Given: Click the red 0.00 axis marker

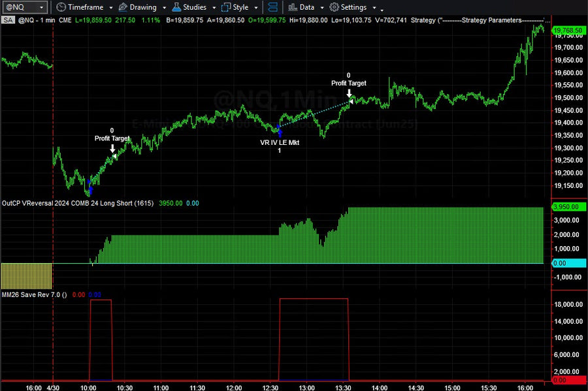Looking at the screenshot, I should pyautogui.click(x=569, y=380).
